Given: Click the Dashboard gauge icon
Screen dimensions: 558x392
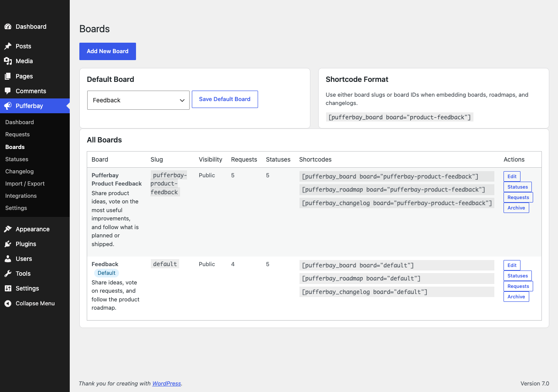Looking at the screenshot, I should (x=8, y=27).
